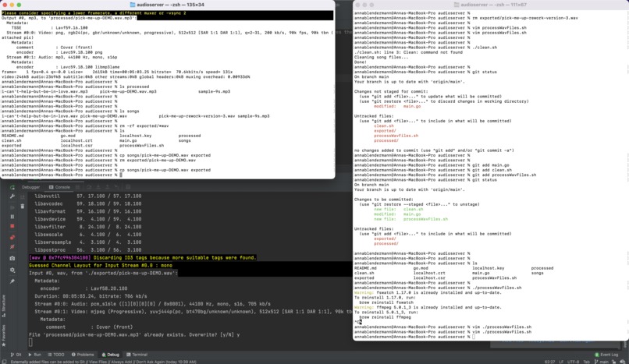Open Tab indentation dropdown
The width and height of the screenshot is (629, 364).
click(587, 362)
